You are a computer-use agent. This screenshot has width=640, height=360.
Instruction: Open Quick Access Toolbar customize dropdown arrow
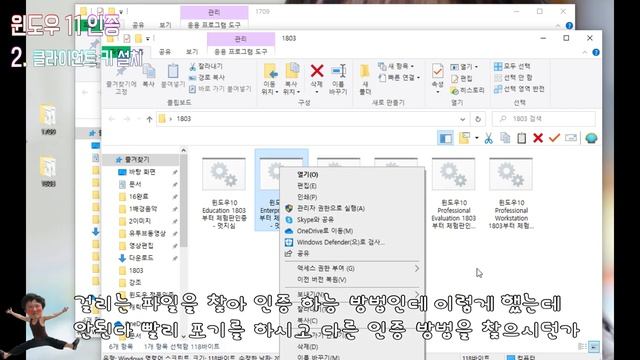click(x=148, y=38)
